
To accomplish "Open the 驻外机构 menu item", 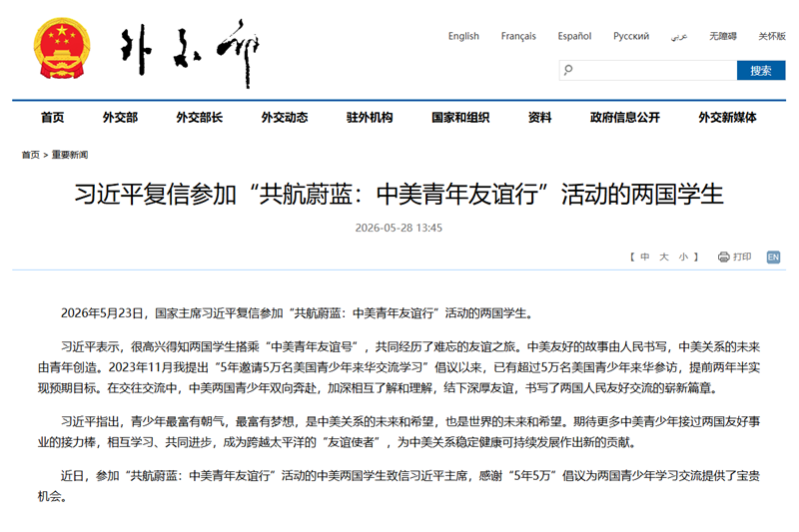I will (x=370, y=118).
